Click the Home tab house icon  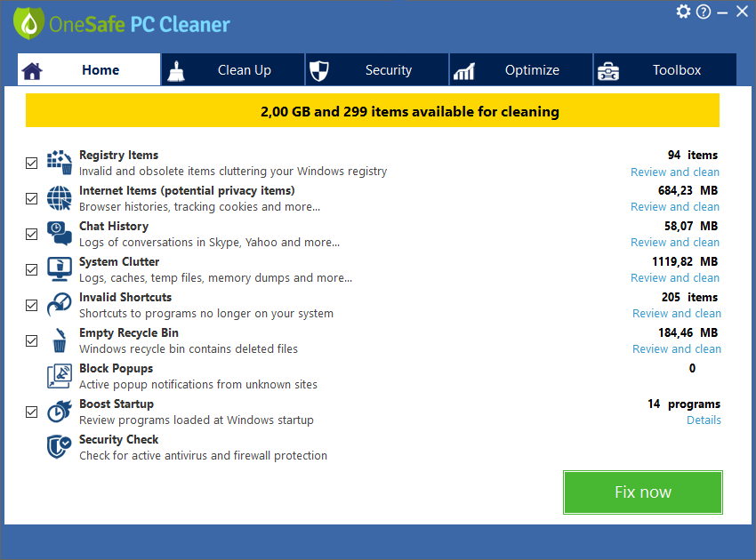[x=32, y=71]
